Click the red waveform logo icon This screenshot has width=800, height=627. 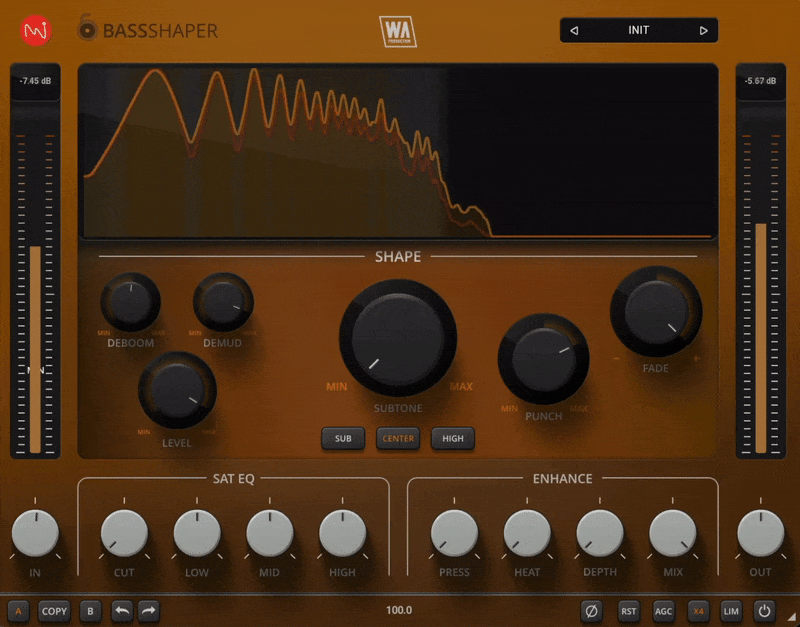36,31
